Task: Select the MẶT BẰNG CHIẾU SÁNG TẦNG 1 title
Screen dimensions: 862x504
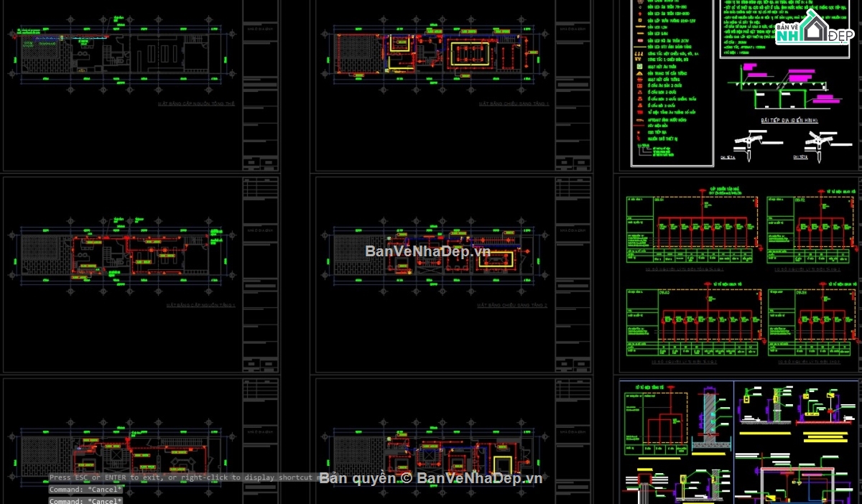Action: pos(514,104)
